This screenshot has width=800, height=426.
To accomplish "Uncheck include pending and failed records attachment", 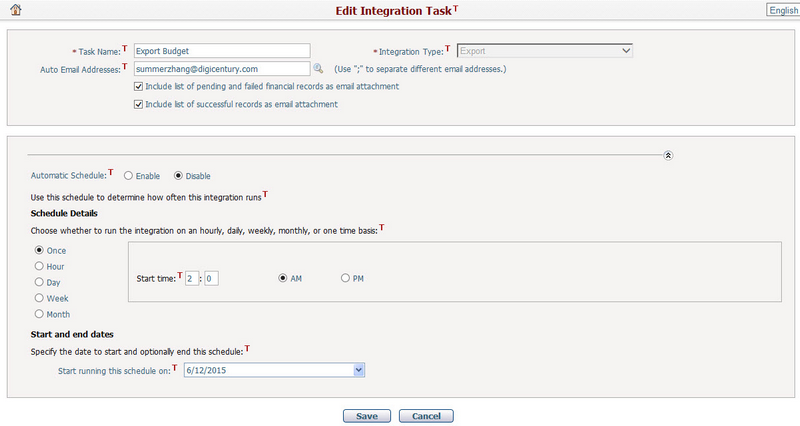I will [x=138, y=87].
